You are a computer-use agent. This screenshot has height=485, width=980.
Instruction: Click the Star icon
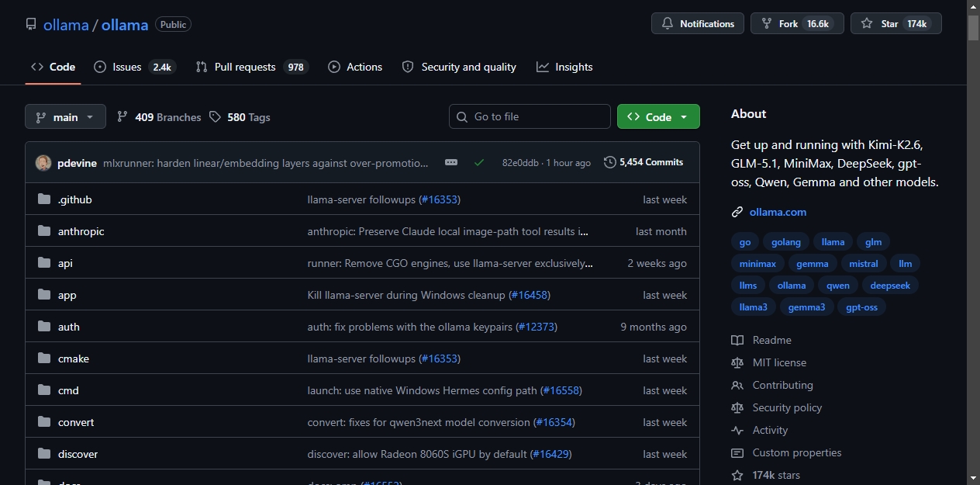click(867, 24)
